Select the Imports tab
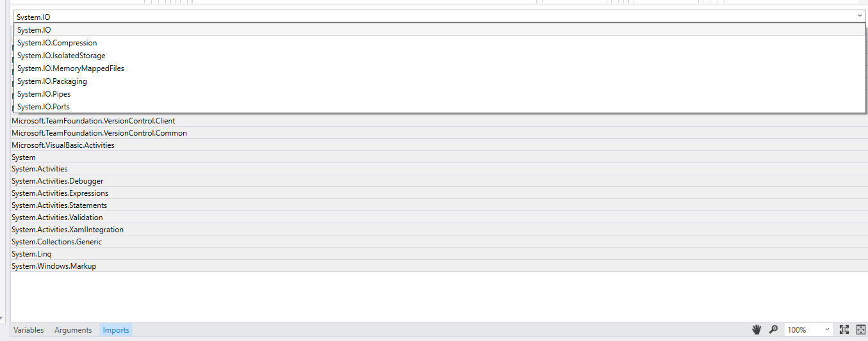The width and height of the screenshot is (868, 341). coord(116,330)
